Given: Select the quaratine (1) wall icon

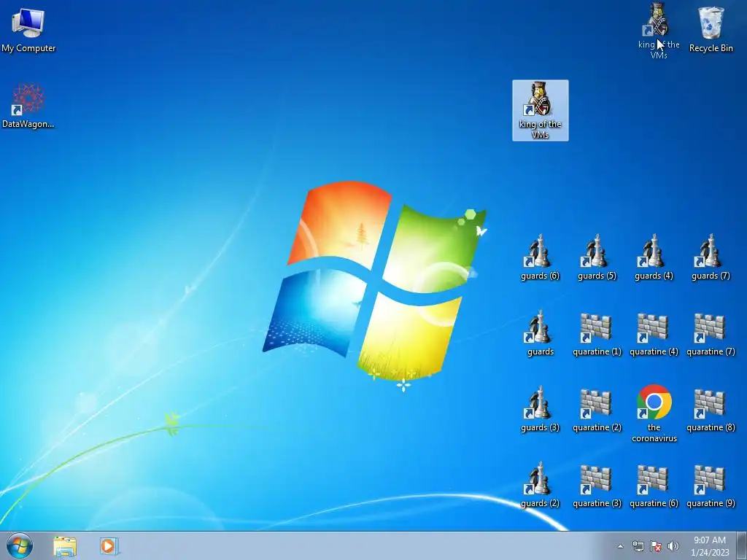Looking at the screenshot, I should (x=597, y=327).
